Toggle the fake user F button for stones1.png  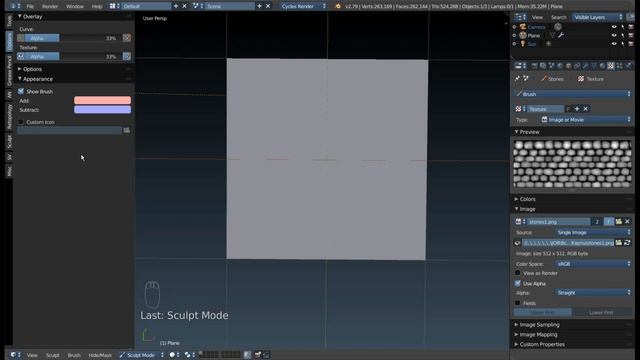click(609, 222)
